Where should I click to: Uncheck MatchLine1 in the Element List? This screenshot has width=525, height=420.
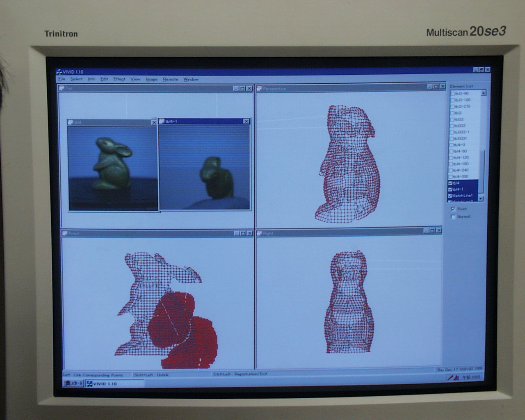pos(450,196)
